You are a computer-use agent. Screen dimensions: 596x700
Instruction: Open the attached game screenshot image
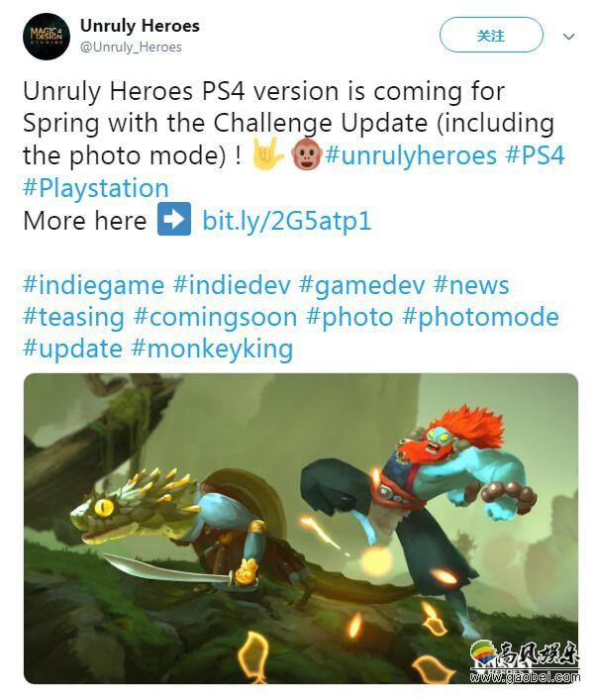point(301,529)
